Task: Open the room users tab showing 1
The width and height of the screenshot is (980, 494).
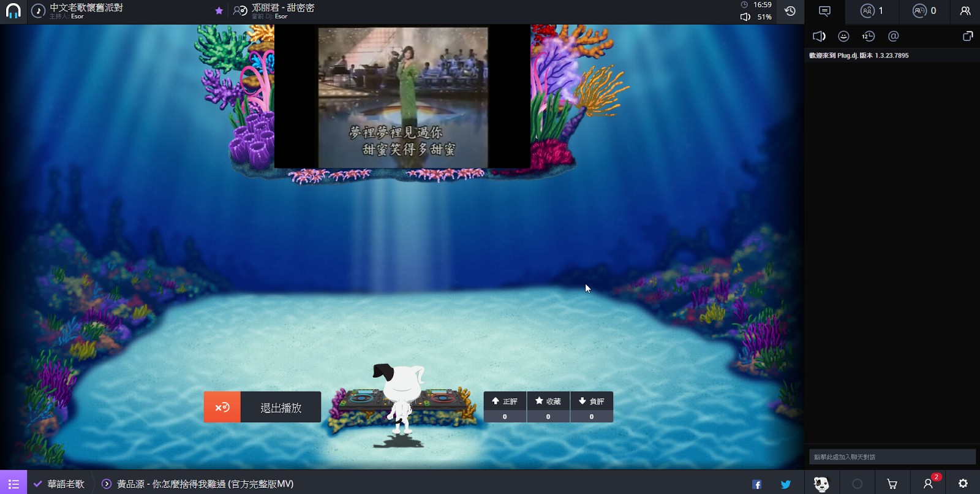Action: 872,11
